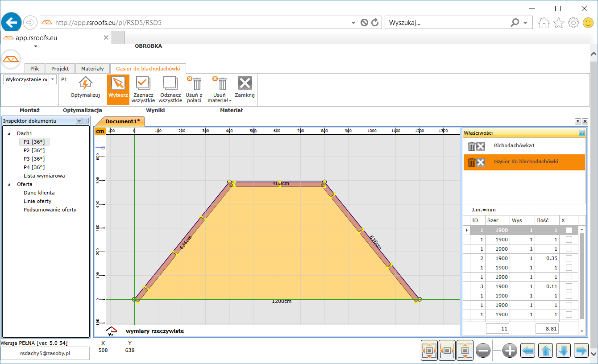Expand the Usuń materiał dropdown
The height and width of the screenshot is (364, 598).
click(230, 101)
